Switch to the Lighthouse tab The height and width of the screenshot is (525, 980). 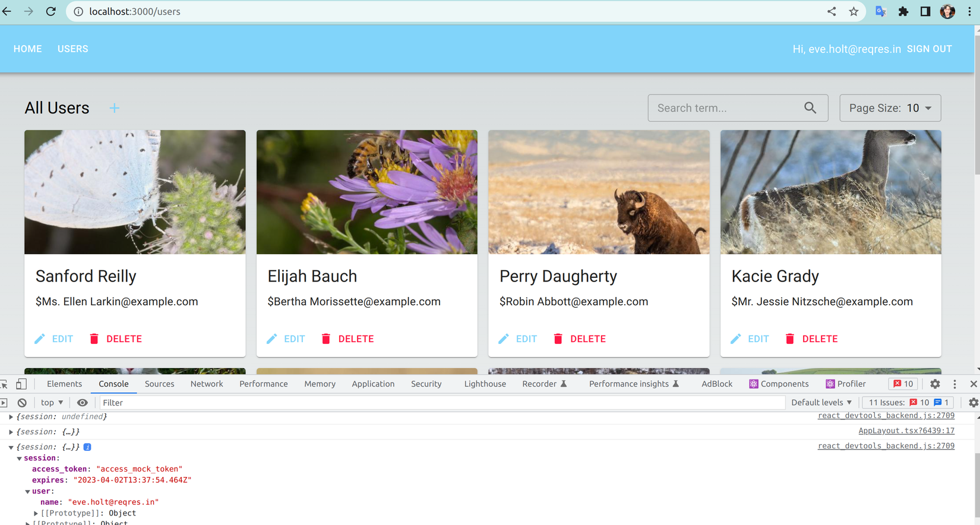tap(485, 384)
